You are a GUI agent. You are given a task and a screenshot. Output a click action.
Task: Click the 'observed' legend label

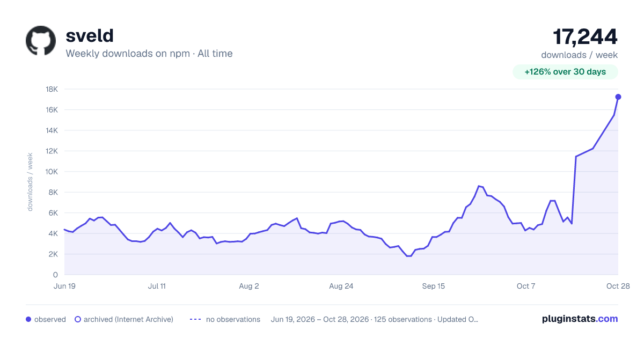click(x=50, y=319)
